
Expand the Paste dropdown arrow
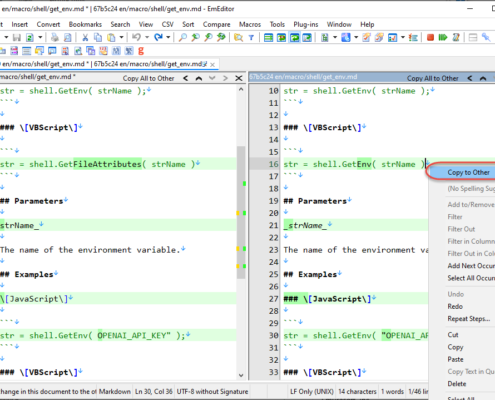tap(121, 37)
